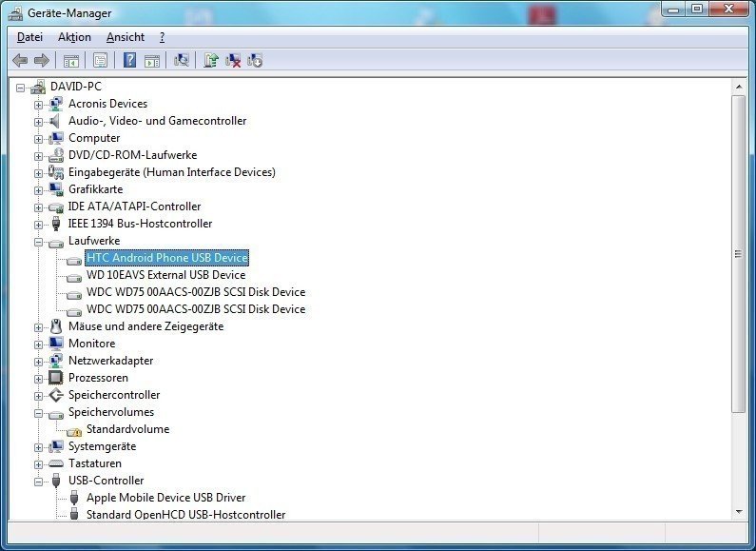Minimize the Geräte-Manager window
The height and width of the screenshot is (551, 756).
[x=674, y=10]
